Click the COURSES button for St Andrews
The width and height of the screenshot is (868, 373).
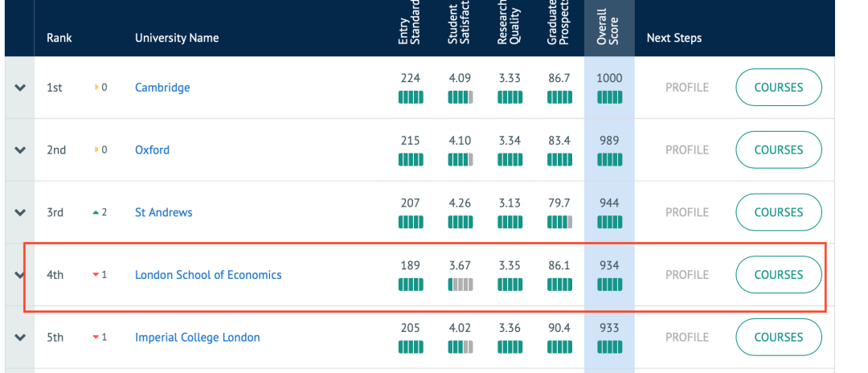(778, 212)
